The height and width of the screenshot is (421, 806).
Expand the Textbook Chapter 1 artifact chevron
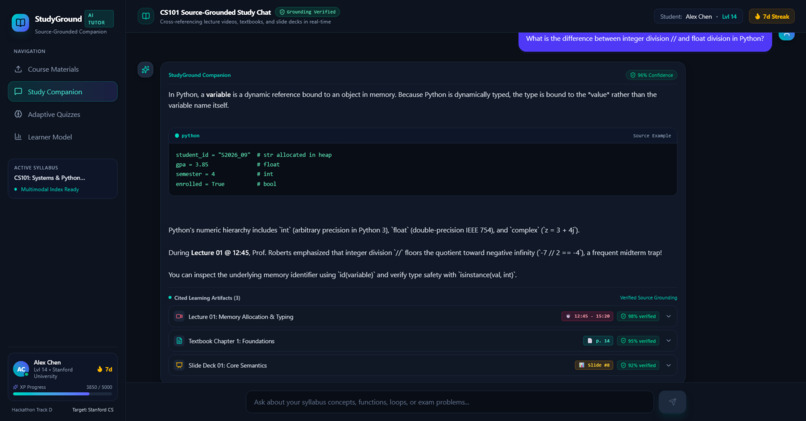[668, 341]
